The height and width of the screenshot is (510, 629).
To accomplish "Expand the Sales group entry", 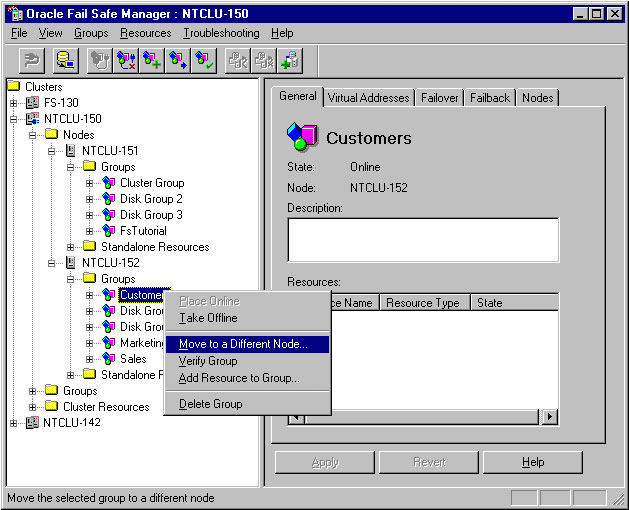I will click(89, 359).
